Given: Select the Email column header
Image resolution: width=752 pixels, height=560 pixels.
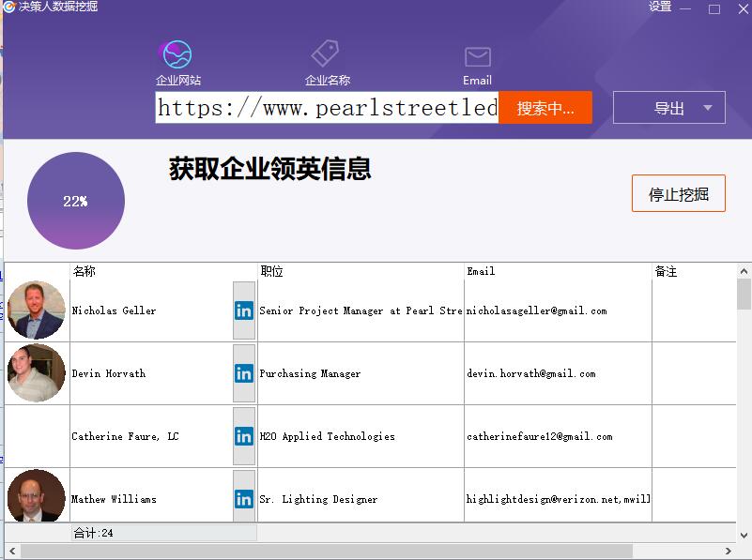Looking at the screenshot, I should point(480,271).
